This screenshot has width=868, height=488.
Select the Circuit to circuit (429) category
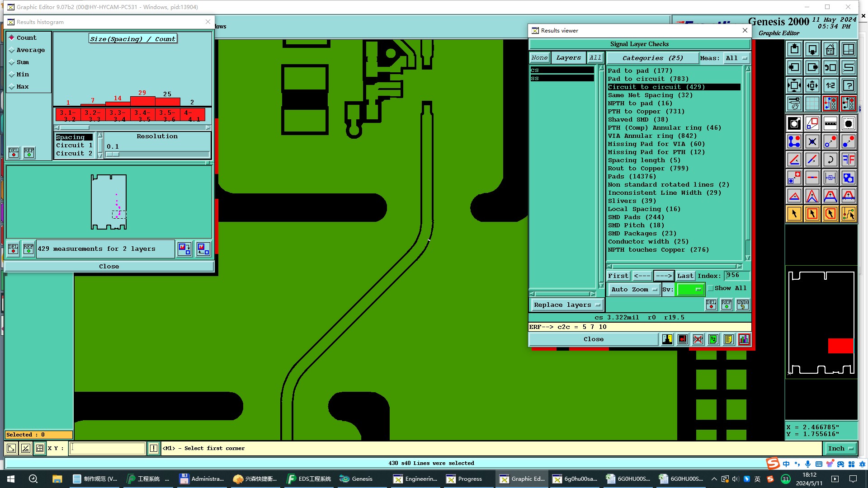point(674,87)
